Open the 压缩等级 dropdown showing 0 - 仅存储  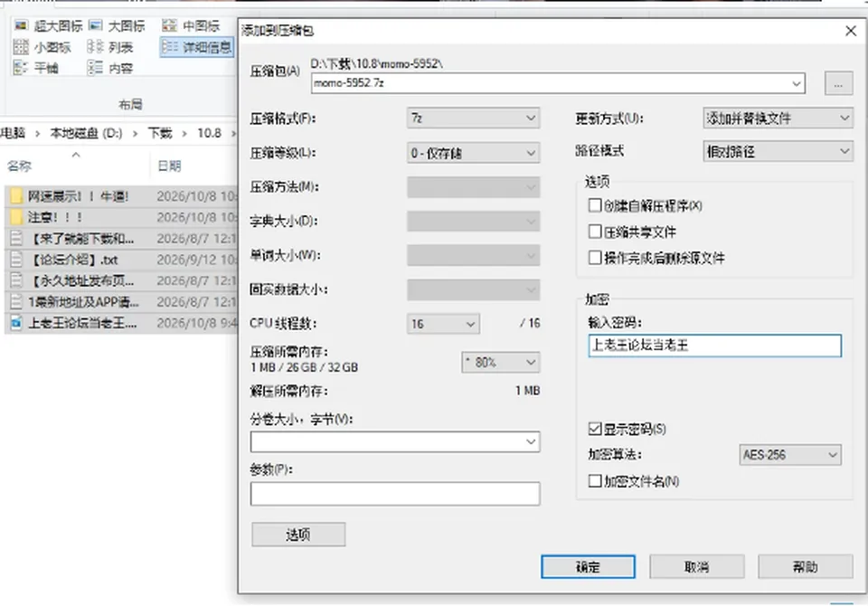[x=473, y=152]
